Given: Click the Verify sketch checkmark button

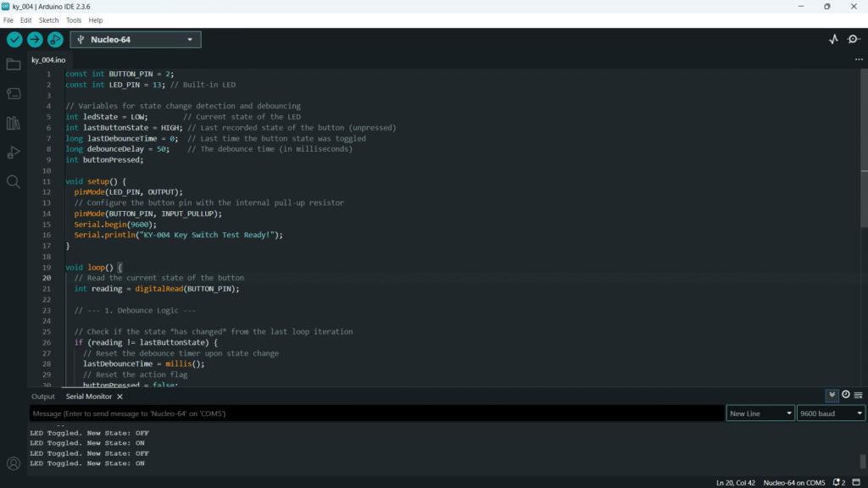Looking at the screenshot, I should [x=14, y=40].
